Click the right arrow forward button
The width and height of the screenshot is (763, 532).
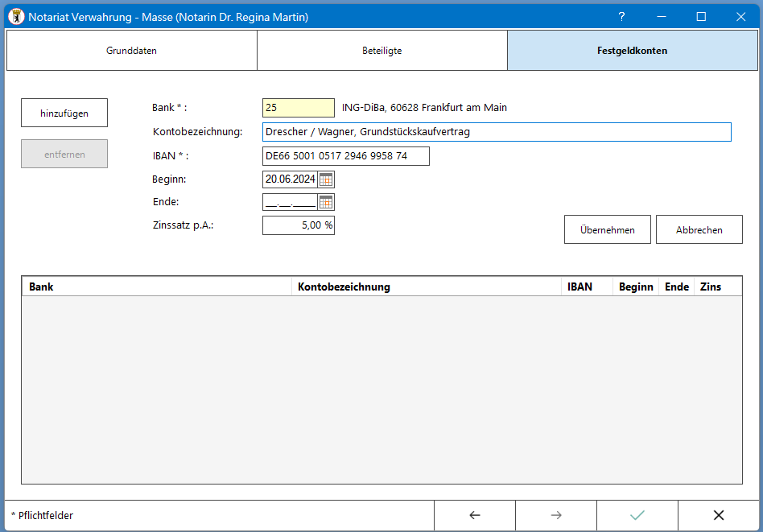556,516
